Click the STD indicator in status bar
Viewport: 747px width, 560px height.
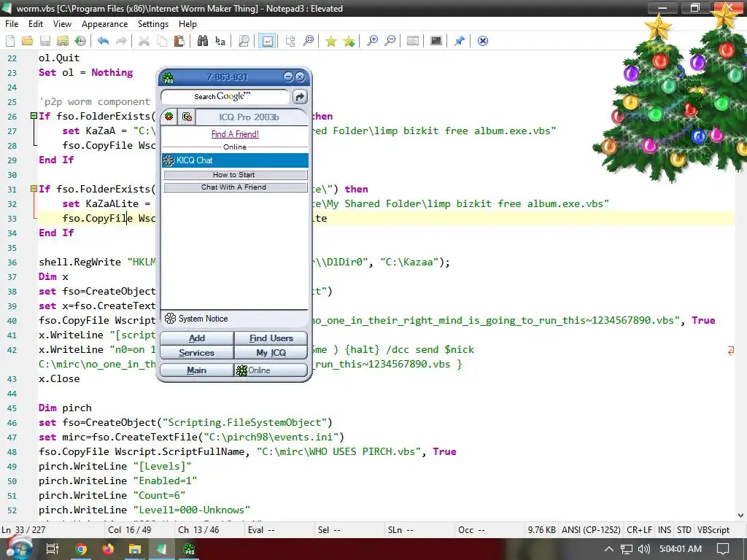pyautogui.click(x=684, y=530)
